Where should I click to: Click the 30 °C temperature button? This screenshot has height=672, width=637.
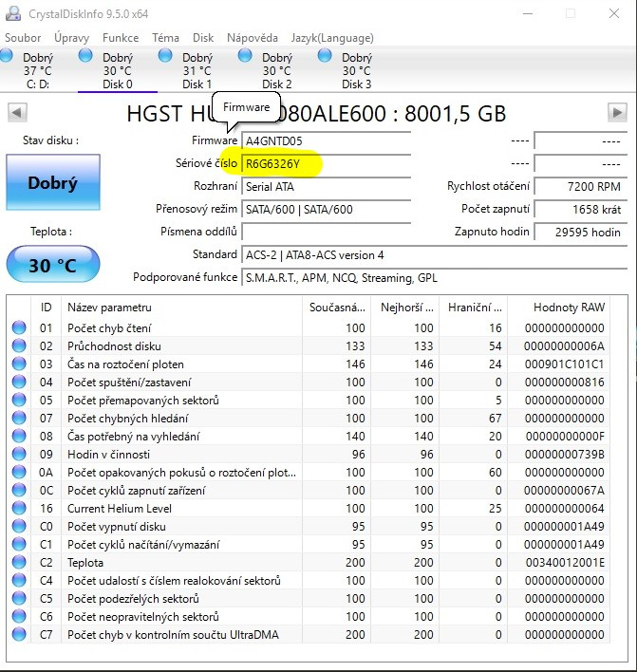coord(53,265)
